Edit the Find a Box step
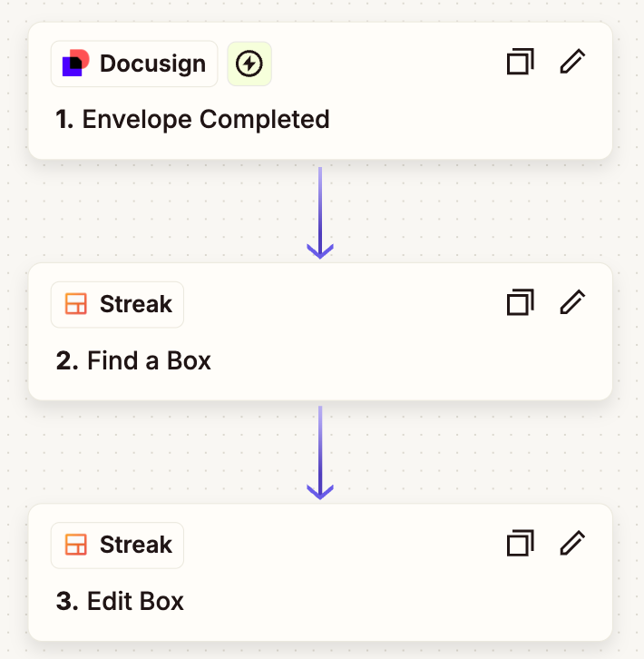The image size is (644, 659). (572, 302)
